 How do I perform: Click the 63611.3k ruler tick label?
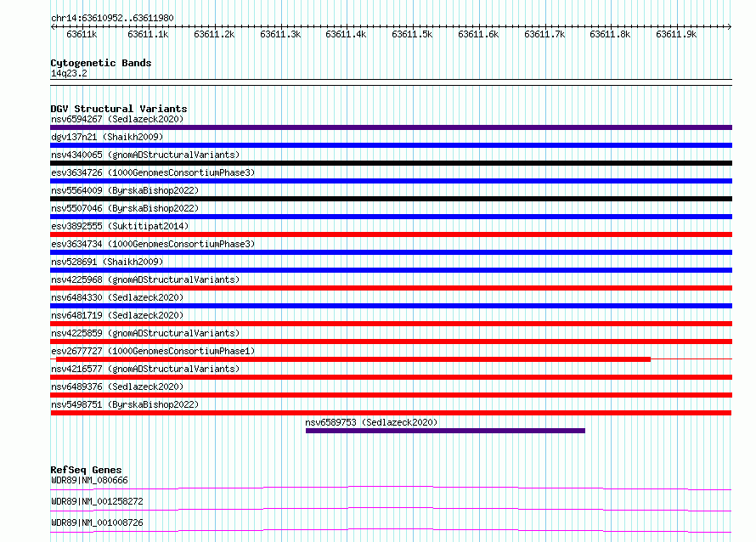click(280, 34)
